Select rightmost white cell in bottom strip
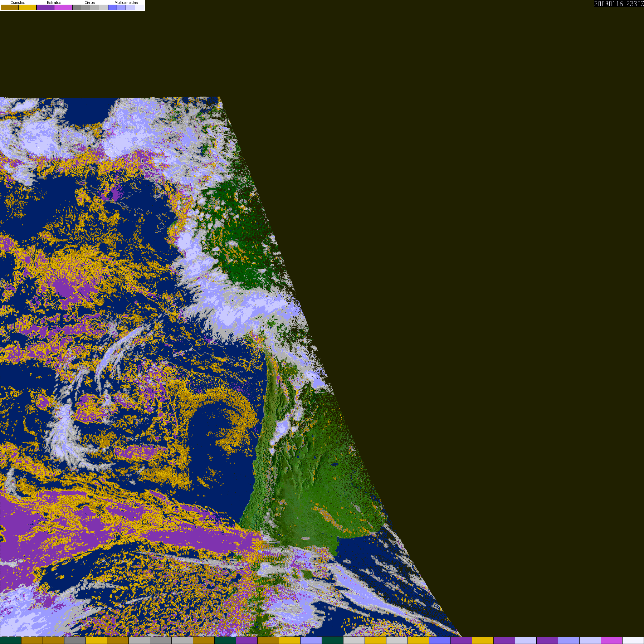Image resolution: width=644 pixels, height=644 pixels. point(633,640)
